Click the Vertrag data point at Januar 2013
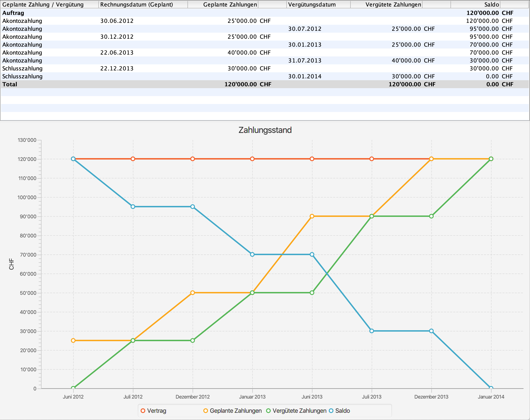Viewport: 530px width, 420px height. [x=252, y=159]
